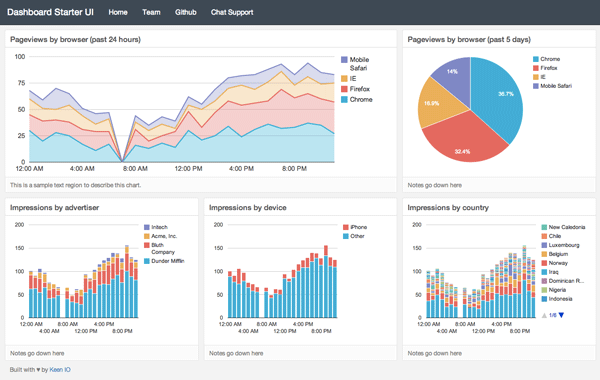Click the Norway legend entry
600x380 pixels.
[554, 263]
